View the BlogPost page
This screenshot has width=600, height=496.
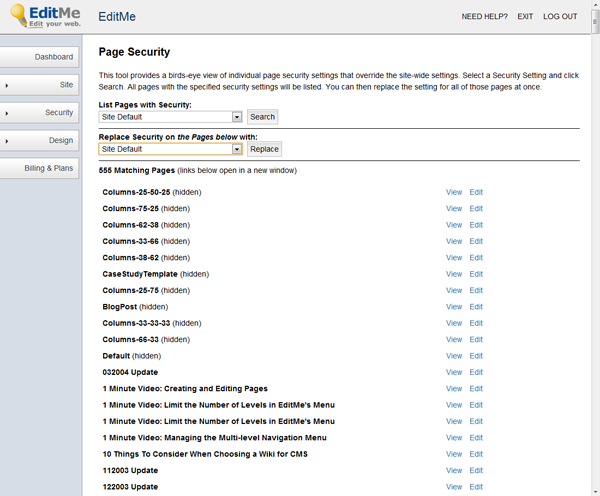[x=454, y=307]
